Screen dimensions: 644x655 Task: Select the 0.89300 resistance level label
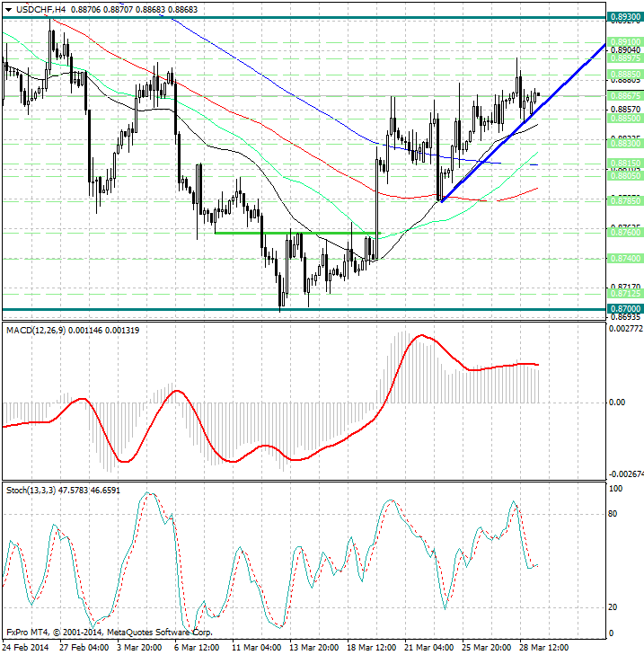tap(625, 17)
